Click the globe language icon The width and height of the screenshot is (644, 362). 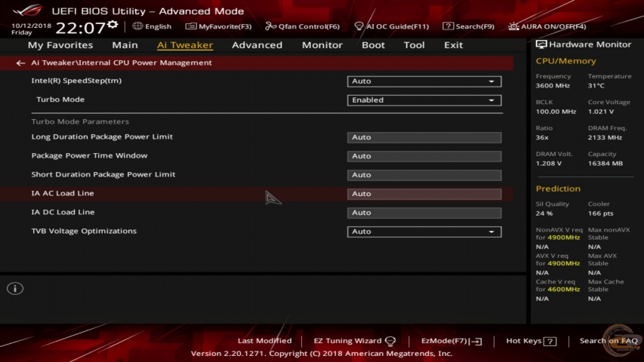[137, 26]
